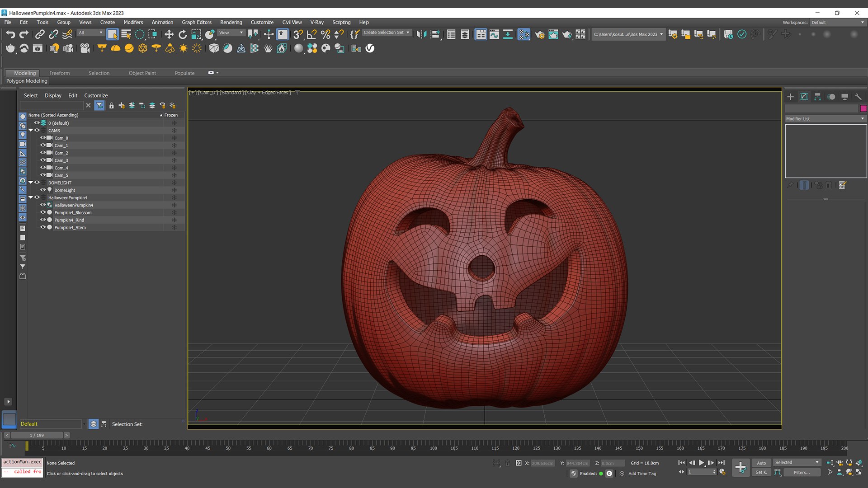Click the Set K. button
868x488 pixels.
761,472
